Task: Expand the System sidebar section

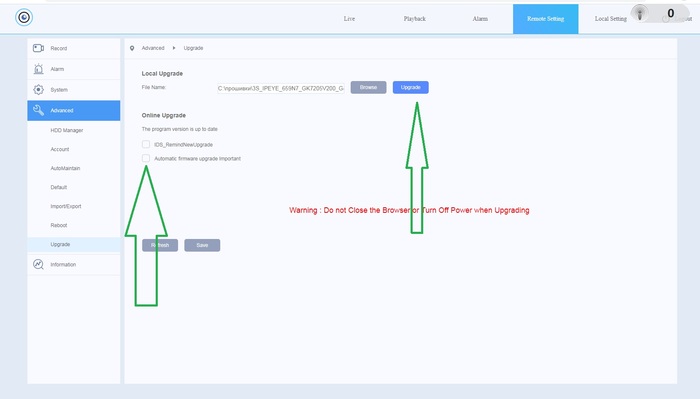Action: 74,90
